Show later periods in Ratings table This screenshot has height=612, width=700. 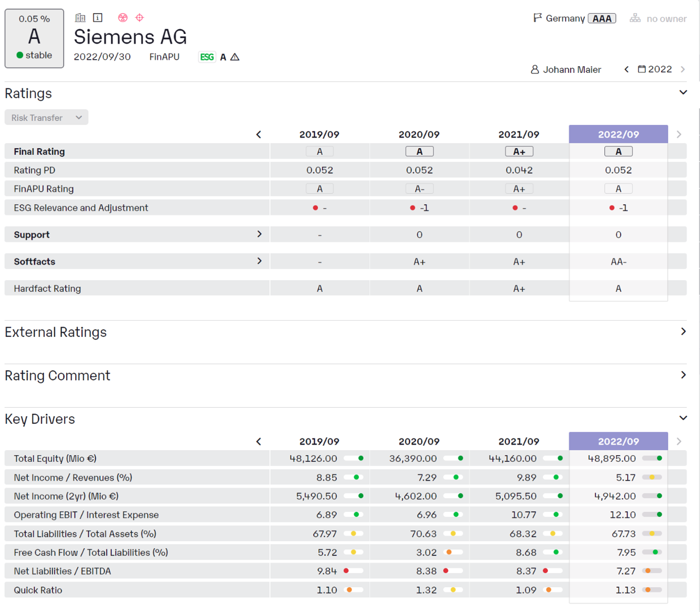[679, 135]
